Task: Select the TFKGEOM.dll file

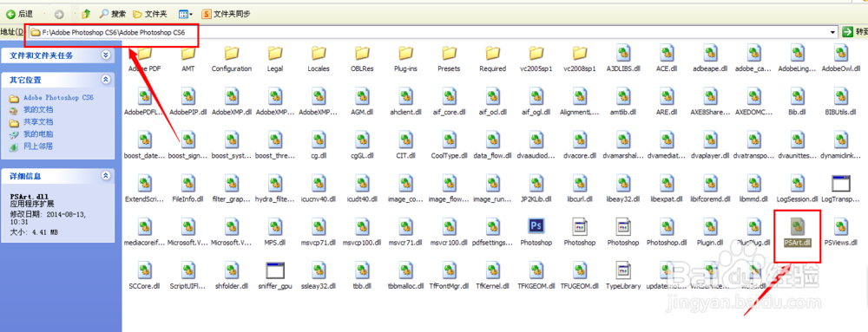Action: (536, 276)
